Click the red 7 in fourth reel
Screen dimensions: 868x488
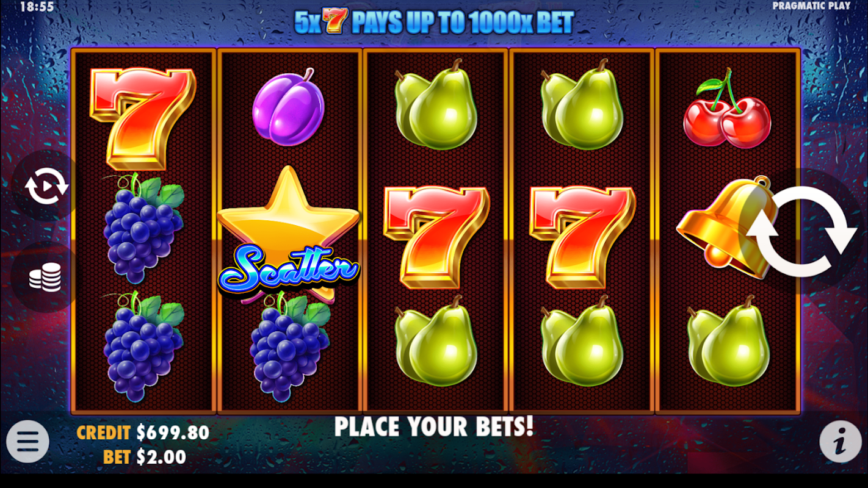582,237
